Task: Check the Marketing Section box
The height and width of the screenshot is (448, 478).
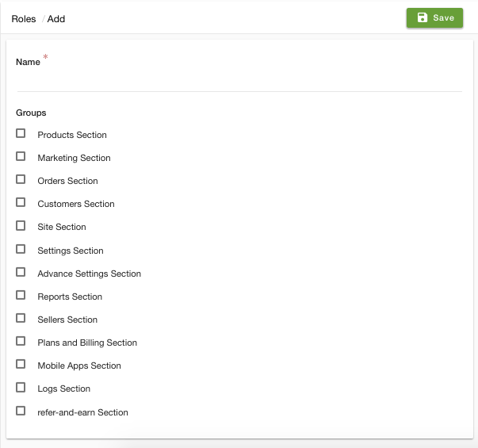Action: coord(21,156)
